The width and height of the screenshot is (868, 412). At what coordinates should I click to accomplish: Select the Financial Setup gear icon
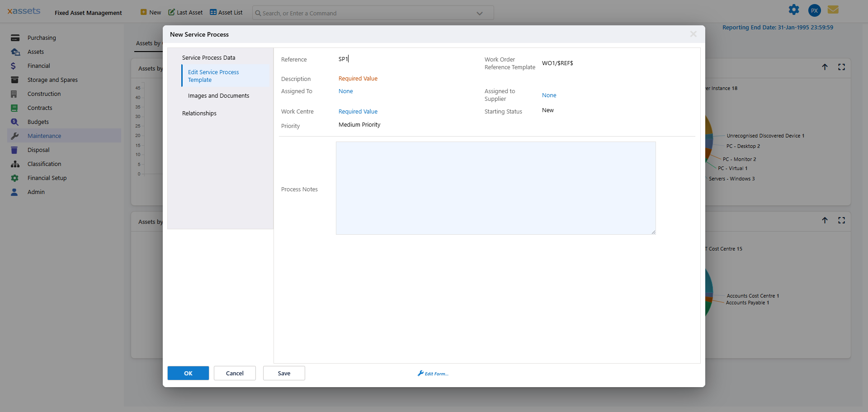click(15, 178)
